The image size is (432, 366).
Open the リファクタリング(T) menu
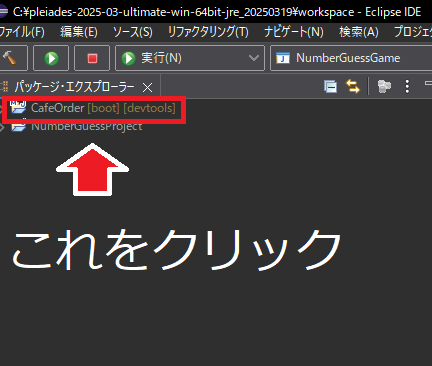208,32
